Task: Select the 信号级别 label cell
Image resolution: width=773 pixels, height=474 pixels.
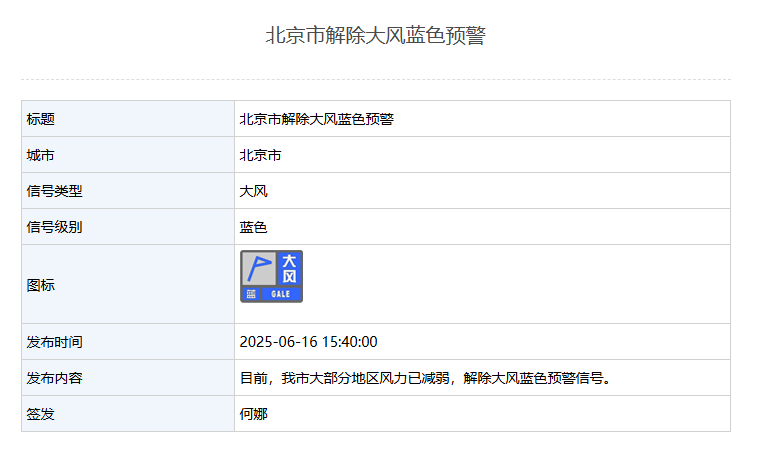Action: [x=127, y=227]
